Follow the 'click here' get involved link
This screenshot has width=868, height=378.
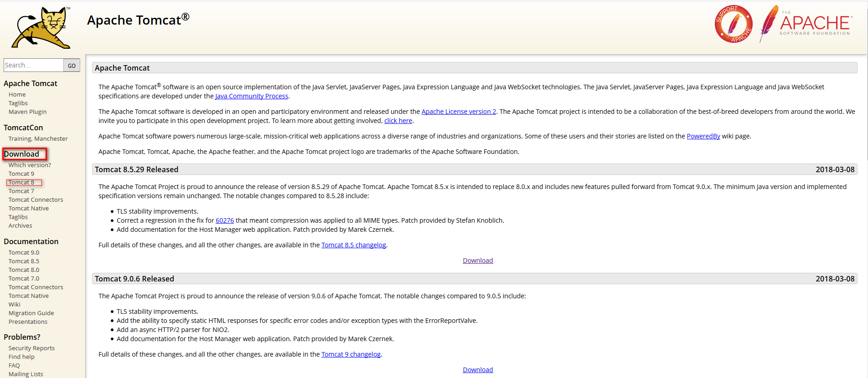click(398, 121)
